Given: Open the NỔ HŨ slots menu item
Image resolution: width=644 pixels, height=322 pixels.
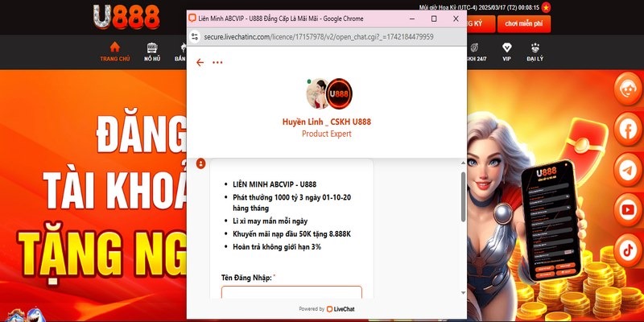Looking at the screenshot, I should click(152, 52).
